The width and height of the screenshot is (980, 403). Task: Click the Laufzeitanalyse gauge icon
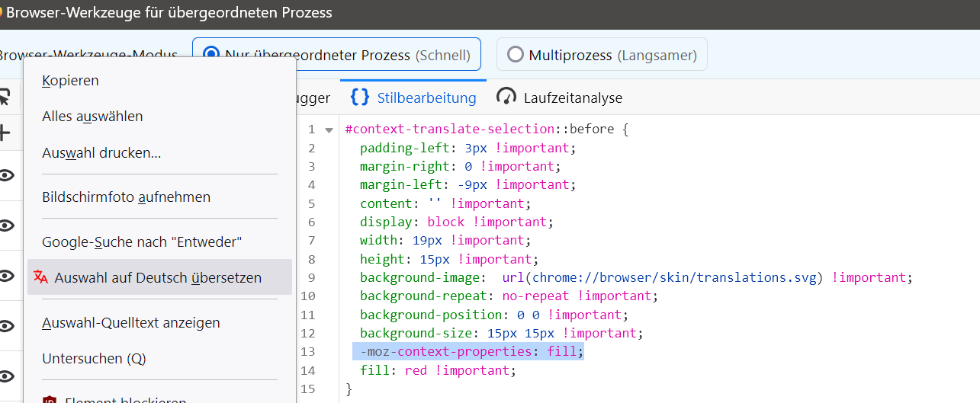click(x=506, y=97)
